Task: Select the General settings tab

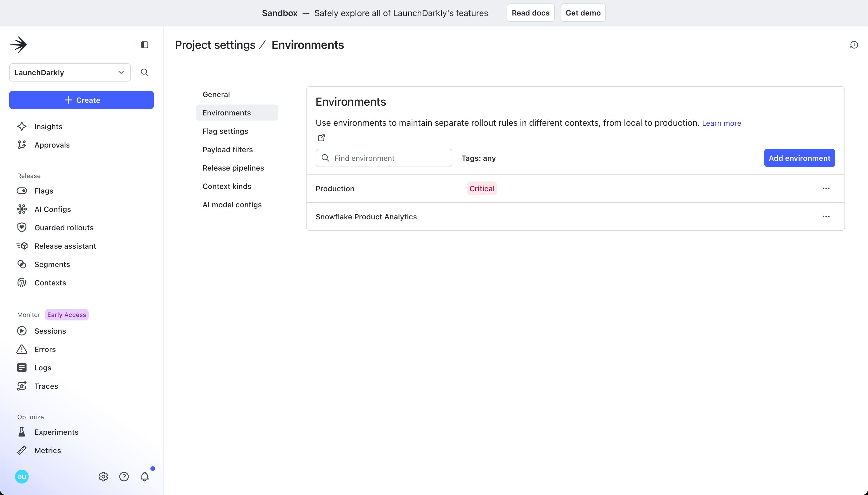Action: click(x=237, y=94)
